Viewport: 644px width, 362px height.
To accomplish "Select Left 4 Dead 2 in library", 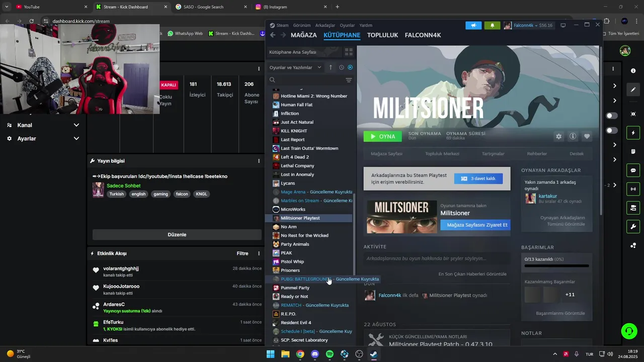I will point(294,157).
